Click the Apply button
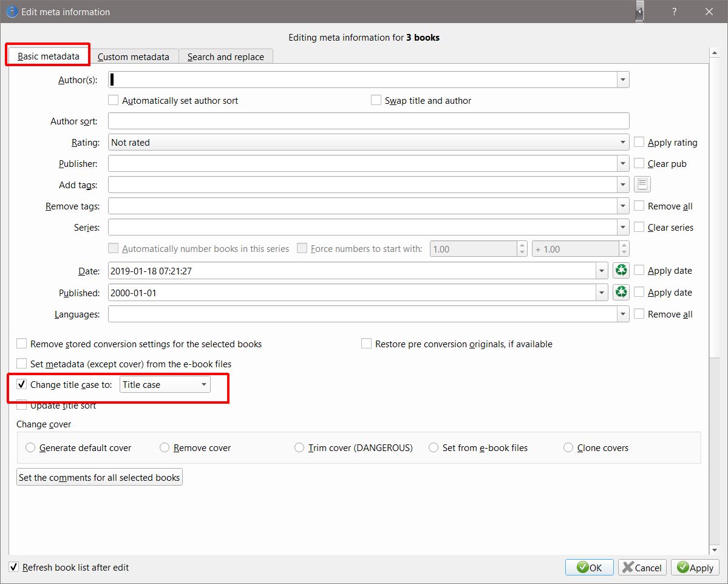 pyautogui.click(x=695, y=567)
